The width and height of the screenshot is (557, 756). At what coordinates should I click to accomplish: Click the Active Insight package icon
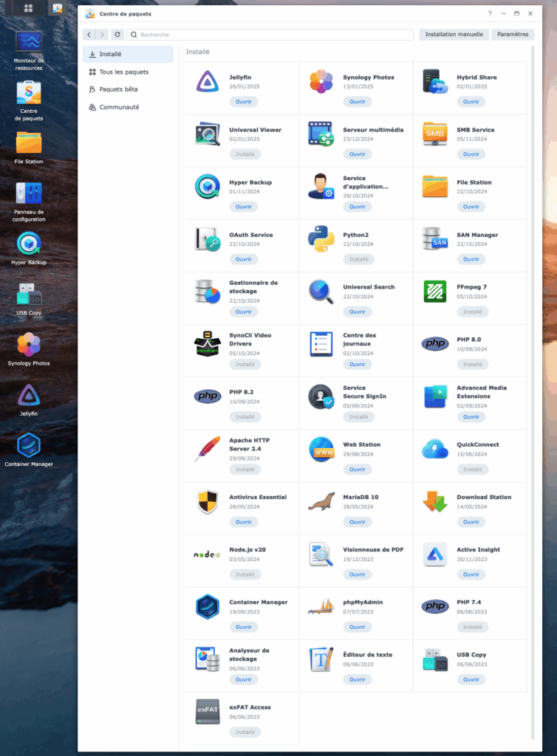(435, 554)
